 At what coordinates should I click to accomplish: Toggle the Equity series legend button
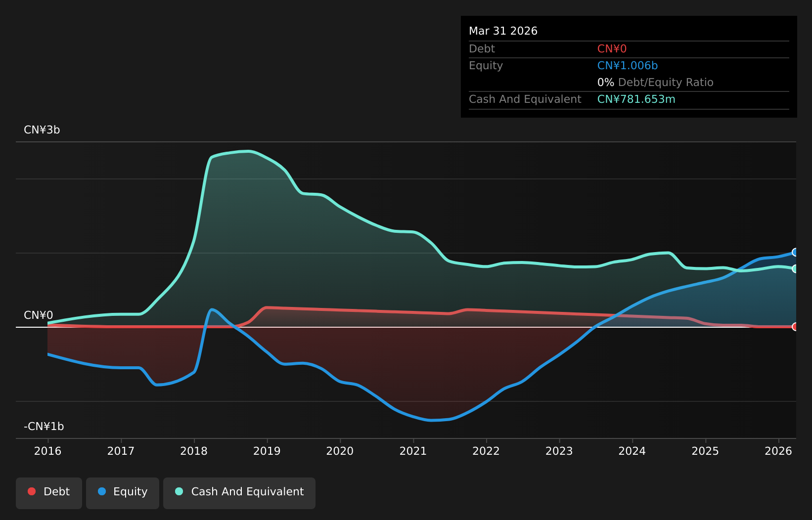(123, 493)
